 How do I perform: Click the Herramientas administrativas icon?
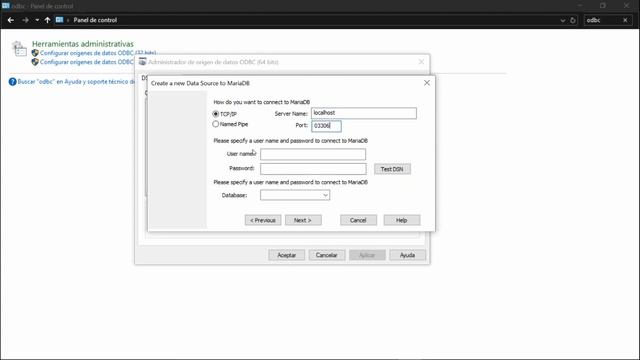(19, 49)
